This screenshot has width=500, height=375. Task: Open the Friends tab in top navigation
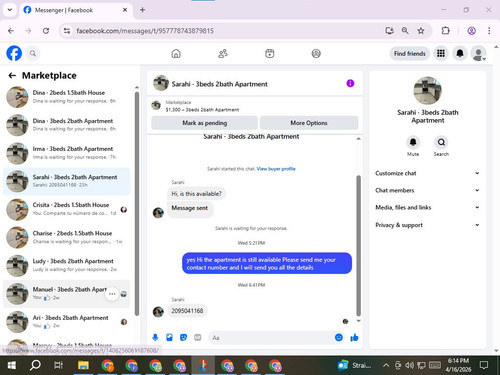coord(223,53)
